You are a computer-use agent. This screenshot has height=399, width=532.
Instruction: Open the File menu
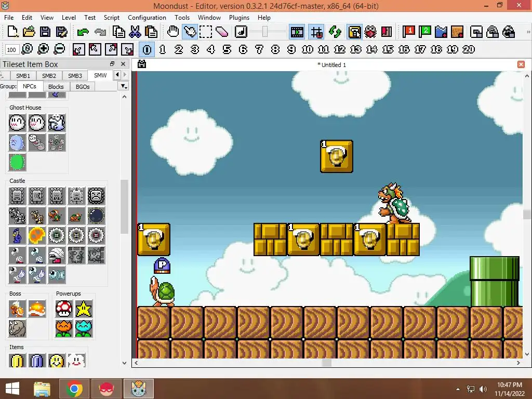pyautogui.click(x=9, y=17)
